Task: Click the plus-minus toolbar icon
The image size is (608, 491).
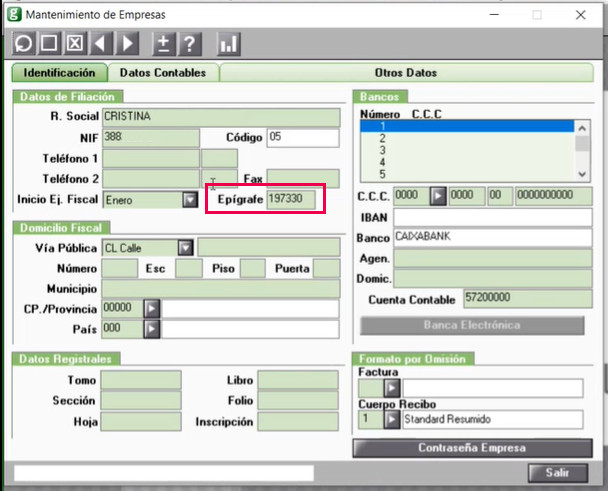Action: point(164,43)
